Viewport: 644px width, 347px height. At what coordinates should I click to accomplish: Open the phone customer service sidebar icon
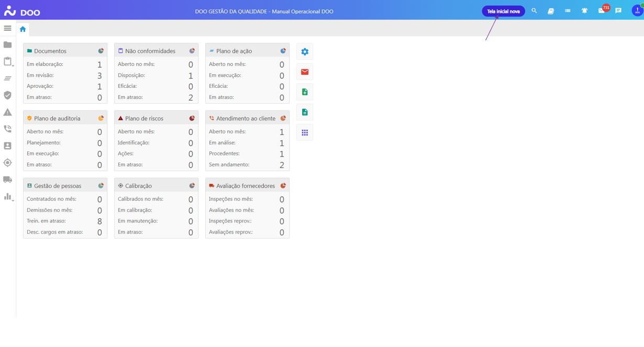point(7,129)
